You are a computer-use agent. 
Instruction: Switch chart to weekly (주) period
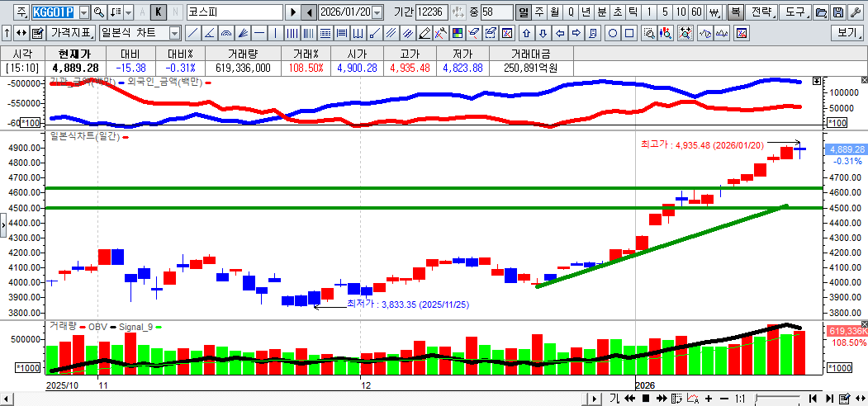[x=538, y=12]
